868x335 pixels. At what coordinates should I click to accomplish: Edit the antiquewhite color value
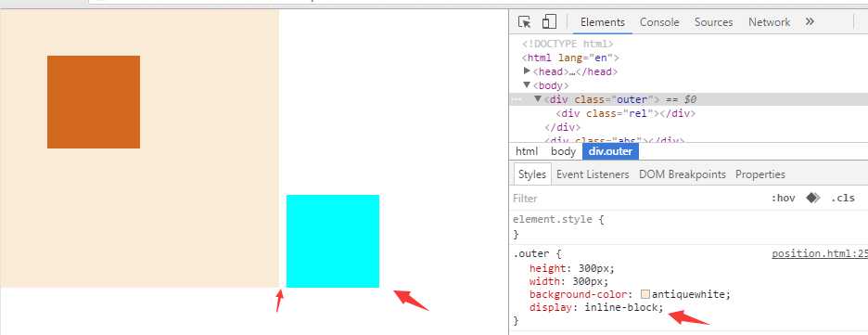coord(689,294)
